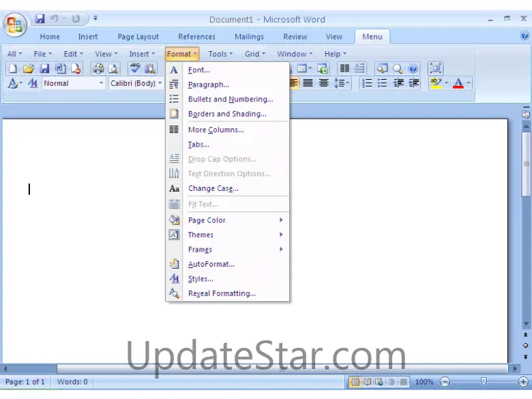Click the Undo arrow in Quick Access Toolbar
The image size is (532, 399).
tap(54, 18)
